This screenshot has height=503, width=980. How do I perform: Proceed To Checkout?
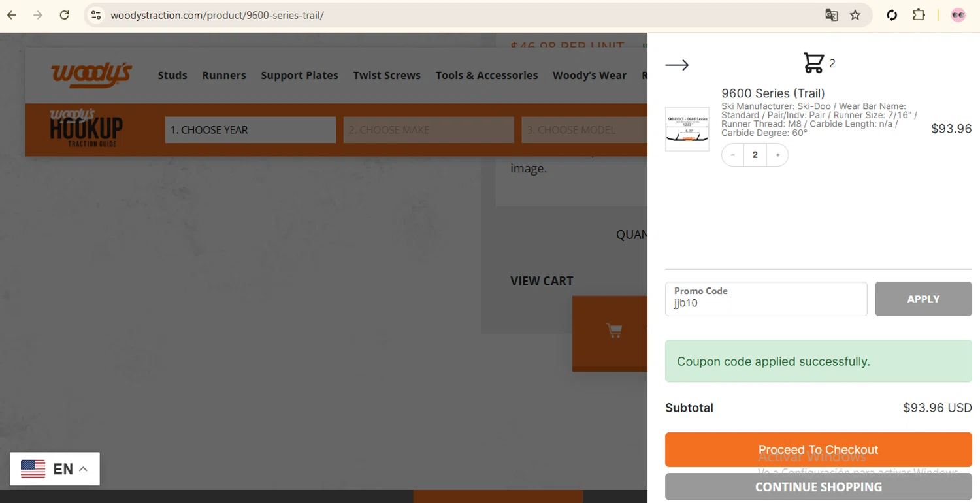818,449
